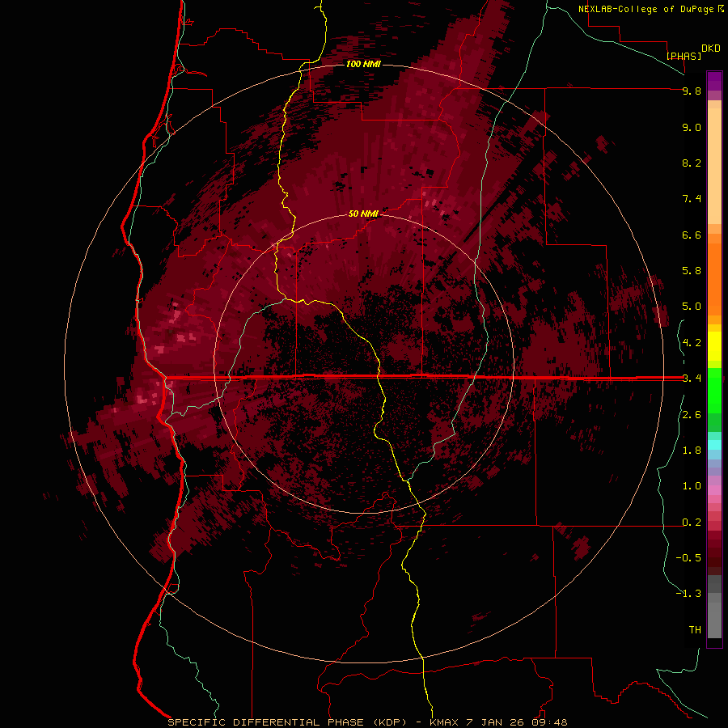Click the -0.5 scale value
The height and width of the screenshot is (728, 728).
(688, 558)
